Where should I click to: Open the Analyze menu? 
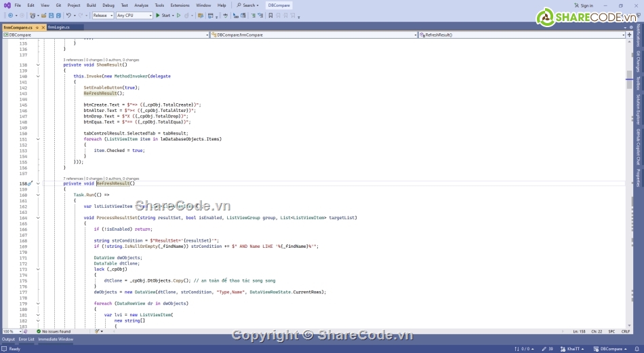pos(141,5)
